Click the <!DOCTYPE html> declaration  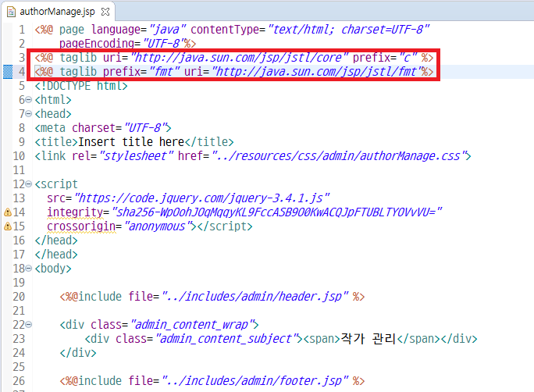[x=81, y=85]
